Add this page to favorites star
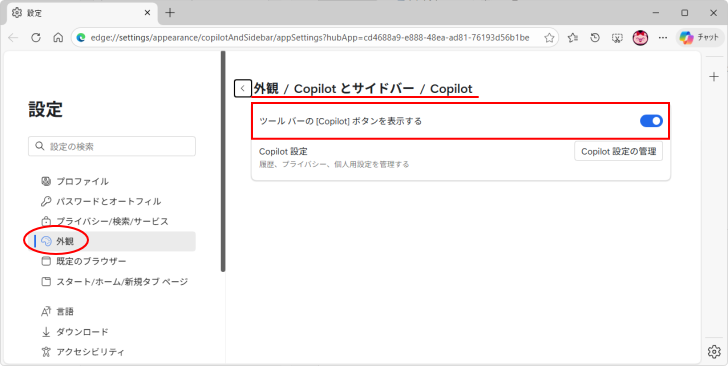This screenshot has width=728, height=366. 549,38
